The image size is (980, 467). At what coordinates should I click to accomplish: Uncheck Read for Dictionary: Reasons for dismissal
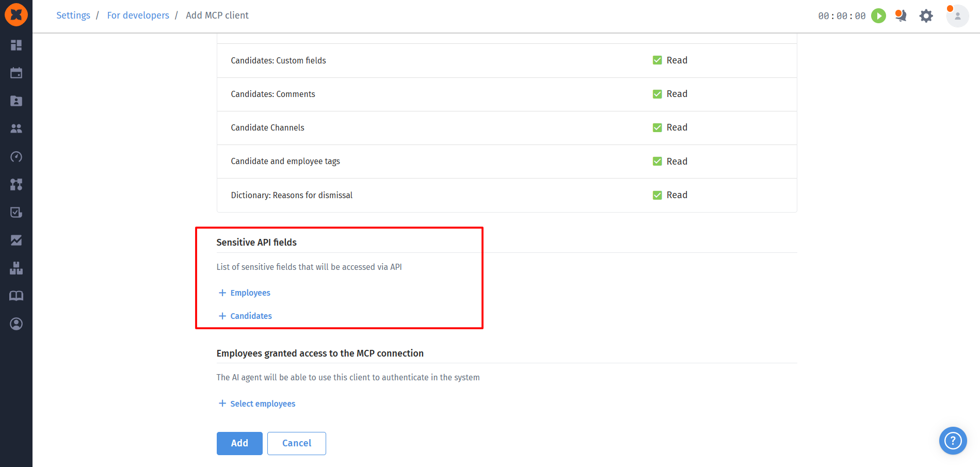657,195
